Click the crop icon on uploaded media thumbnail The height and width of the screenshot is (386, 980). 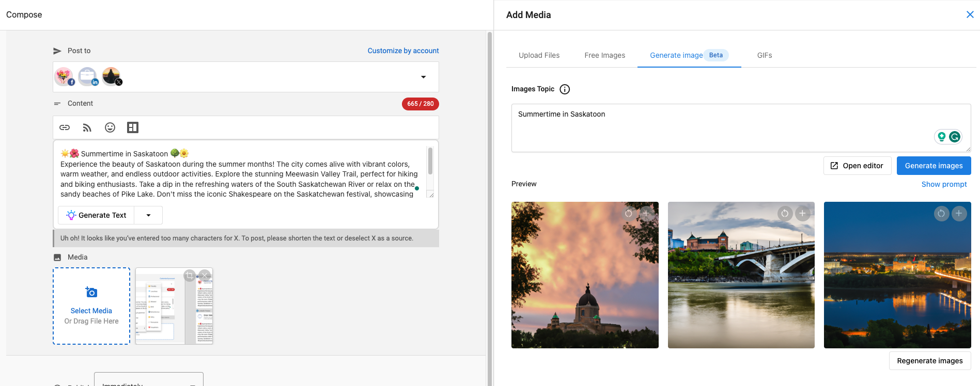pyautogui.click(x=190, y=276)
